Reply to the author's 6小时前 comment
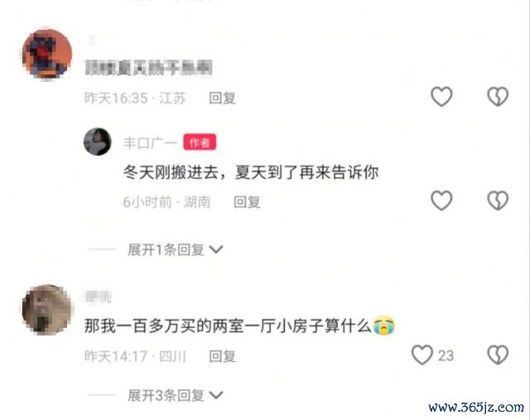Viewport: 530px width, 420px height. (x=247, y=202)
